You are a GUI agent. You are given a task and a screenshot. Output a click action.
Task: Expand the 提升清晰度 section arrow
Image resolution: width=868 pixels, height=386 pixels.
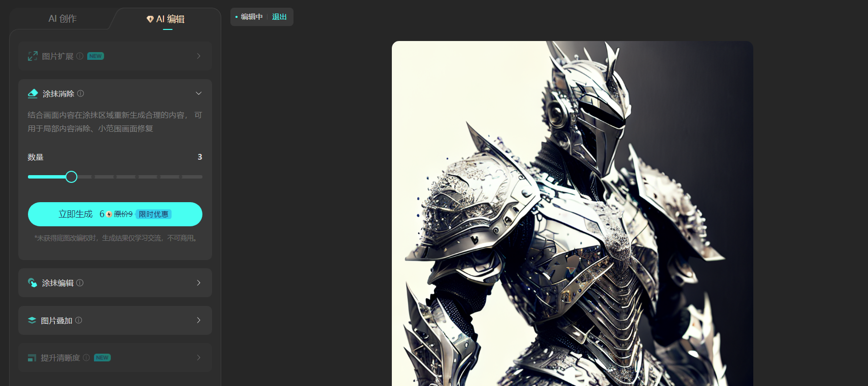tap(199, 358)
